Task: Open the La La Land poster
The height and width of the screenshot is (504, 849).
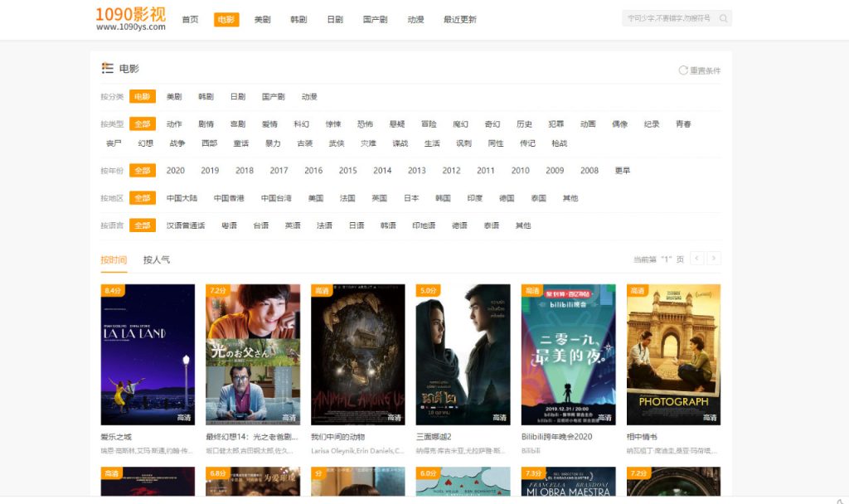Action: (x=148, y=355)
